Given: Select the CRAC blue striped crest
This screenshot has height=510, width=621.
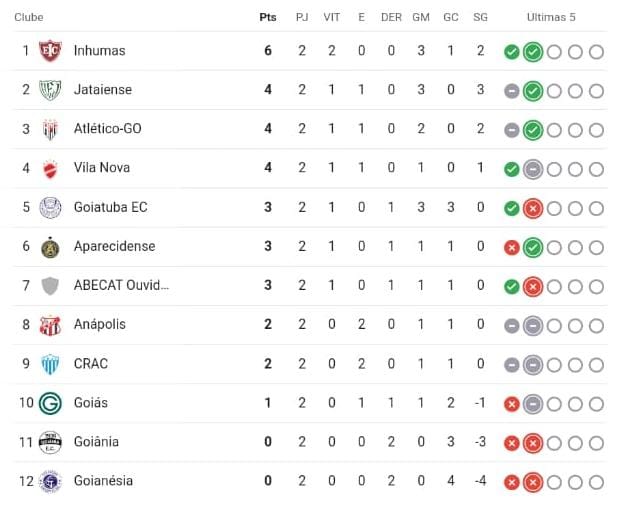Looking at the screenshot, I should pyautogui.click(x=50, y=364).
